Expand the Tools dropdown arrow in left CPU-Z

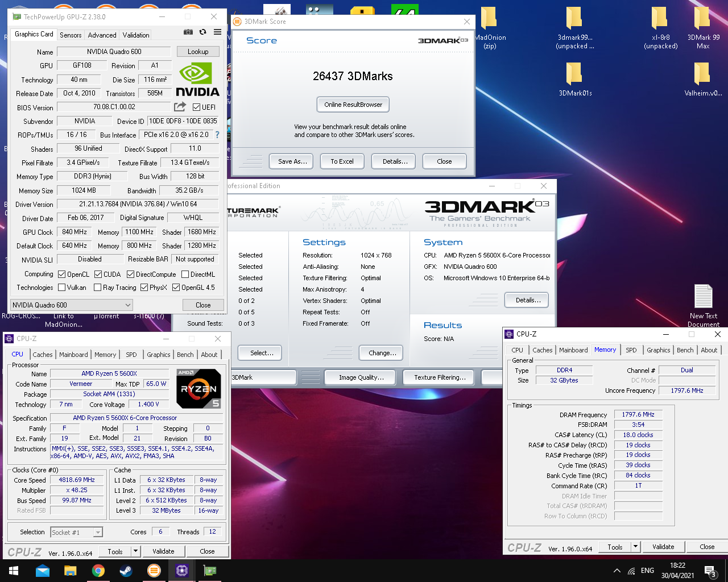[135, 551]
